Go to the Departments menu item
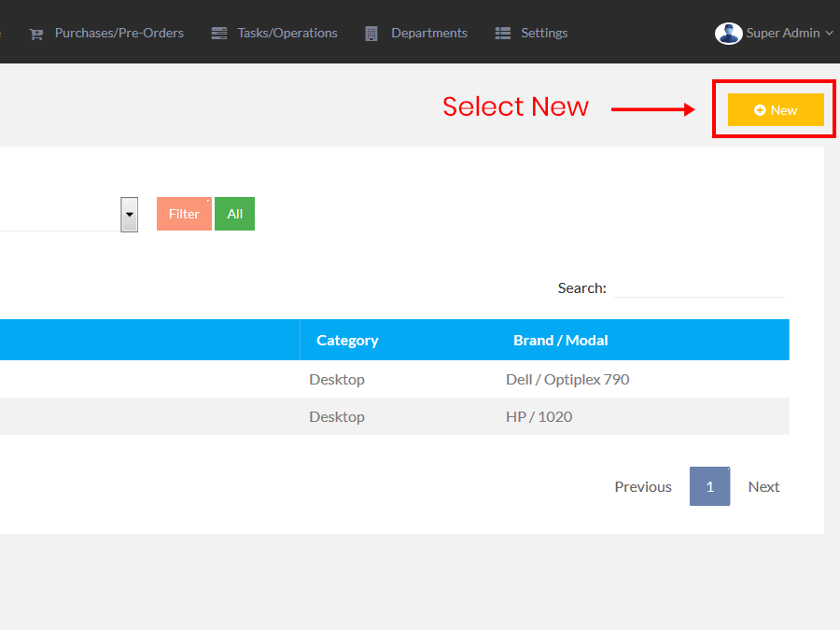The height and width of the screenshot is (630, 840). click(428, 34)
